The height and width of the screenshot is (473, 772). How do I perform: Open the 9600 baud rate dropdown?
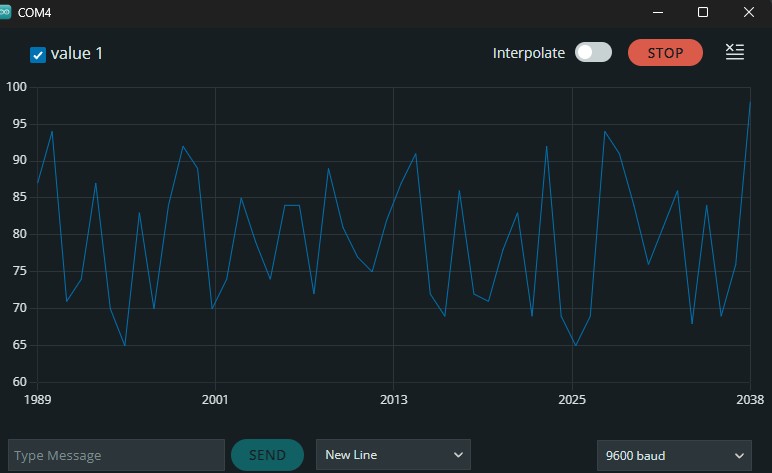[674, 456]
